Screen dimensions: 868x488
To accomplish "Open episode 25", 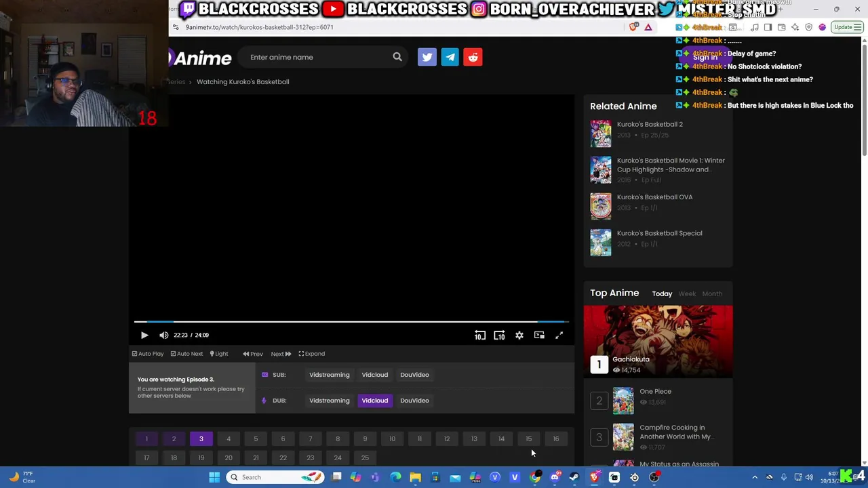I will coord(365,457).
